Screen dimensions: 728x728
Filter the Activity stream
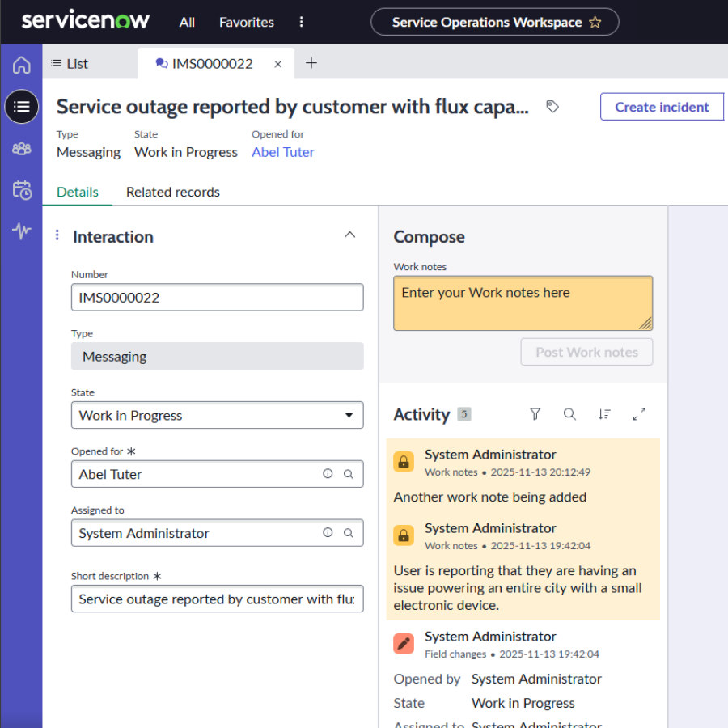click(535, 413)
